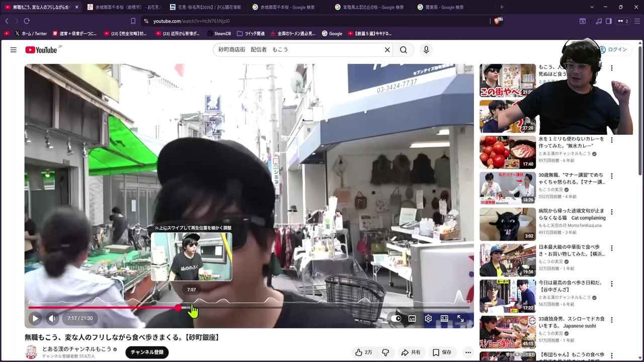Open the ホーム / Twitter bookmark
Viewport: 644px width, 362px height.
click(31, 34)
